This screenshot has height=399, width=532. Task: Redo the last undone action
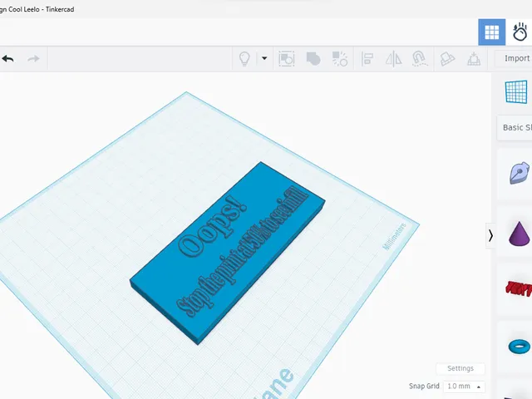pyautogui.click(x=33, y=59)
